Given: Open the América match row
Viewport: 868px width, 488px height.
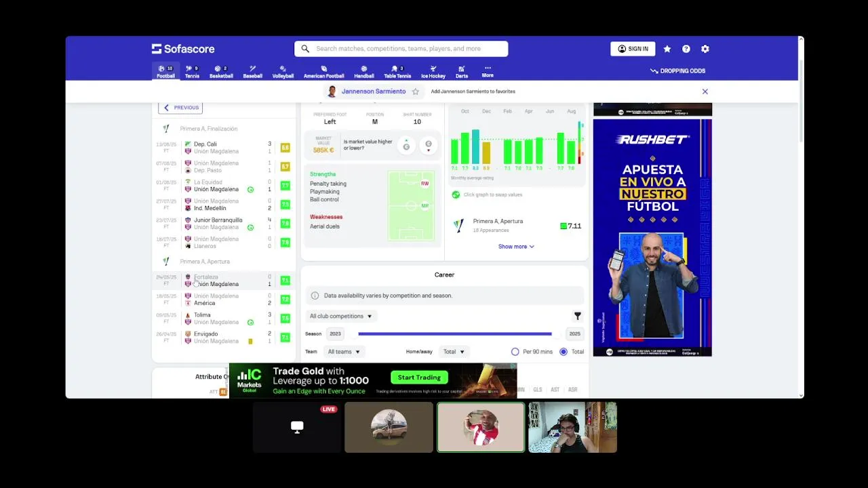Looking at the screenshot, I should click(224, 300).
